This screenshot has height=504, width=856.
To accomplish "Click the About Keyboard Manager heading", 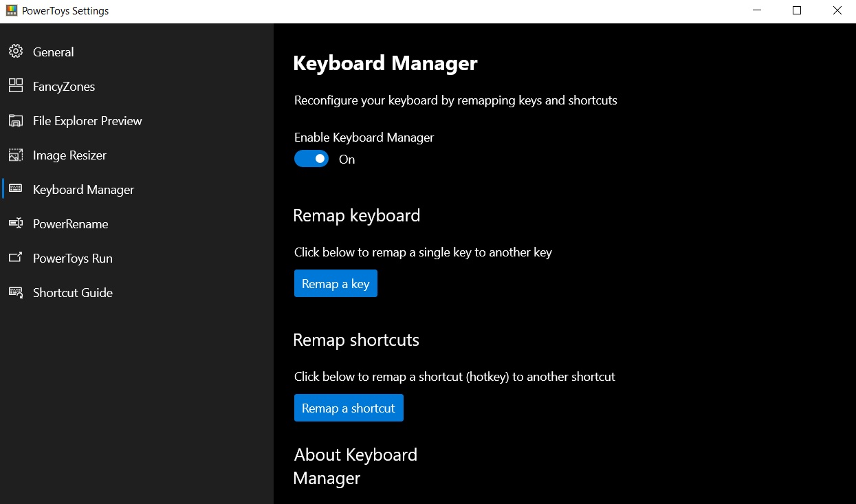I will click(x=355, y=466).
